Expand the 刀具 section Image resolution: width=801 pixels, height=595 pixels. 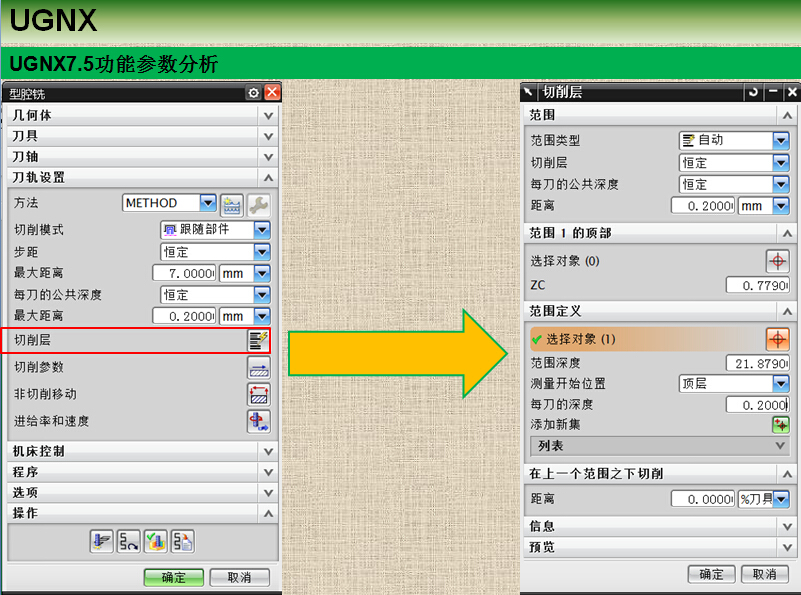[268, 136]
